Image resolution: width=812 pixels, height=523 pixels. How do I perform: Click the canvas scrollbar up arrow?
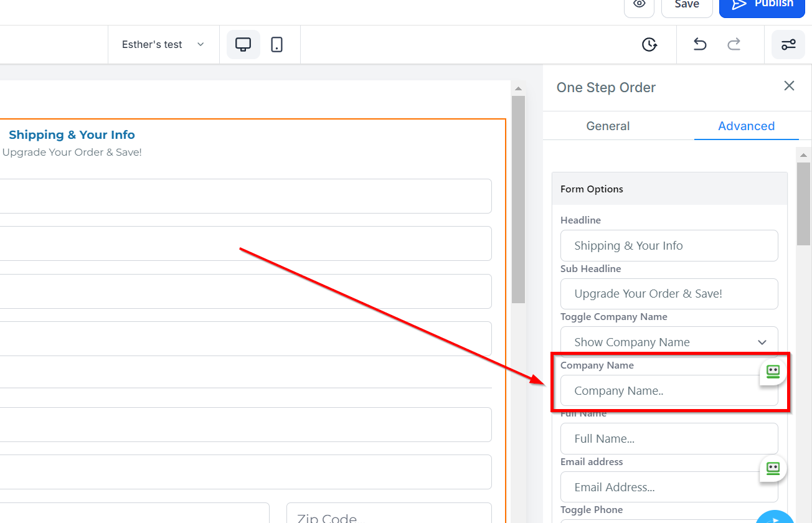(x=518, y=88)
